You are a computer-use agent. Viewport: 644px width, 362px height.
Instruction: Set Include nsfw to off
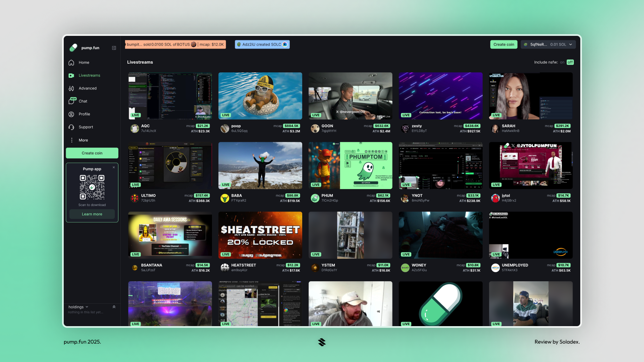570,62
